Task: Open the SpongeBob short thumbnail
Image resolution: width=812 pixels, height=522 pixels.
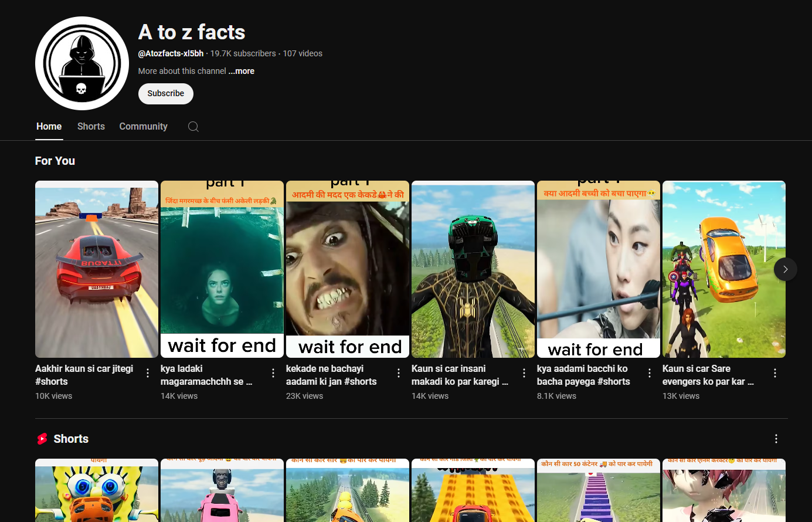Action: coord(97,490)
